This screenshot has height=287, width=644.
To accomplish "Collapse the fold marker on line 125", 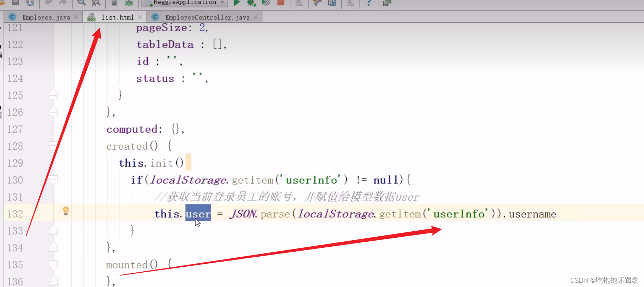I will 53,95.
